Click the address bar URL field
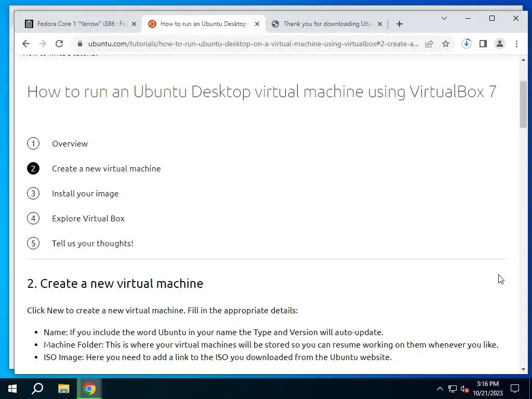 tap(253, 44)
